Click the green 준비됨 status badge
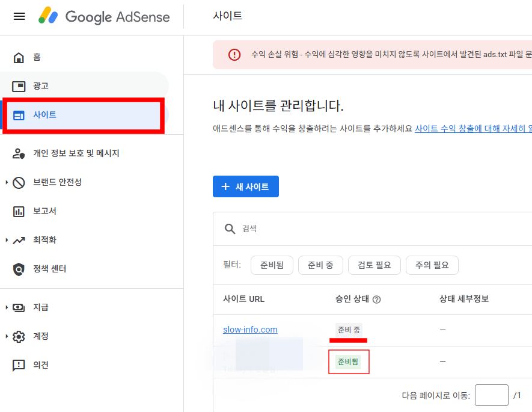The height and width of the screenshot is (412, 532). pos(348,361)
